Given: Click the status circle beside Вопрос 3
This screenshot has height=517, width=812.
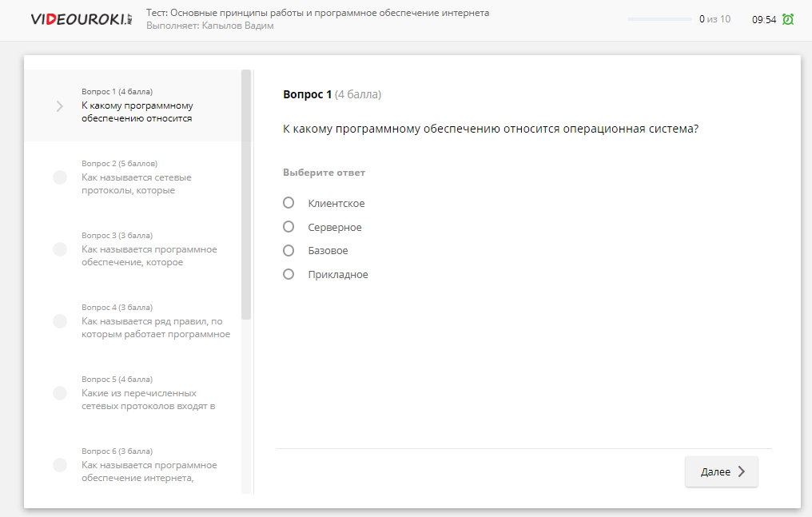Looking at the screenshot, I should coord(60,249).
